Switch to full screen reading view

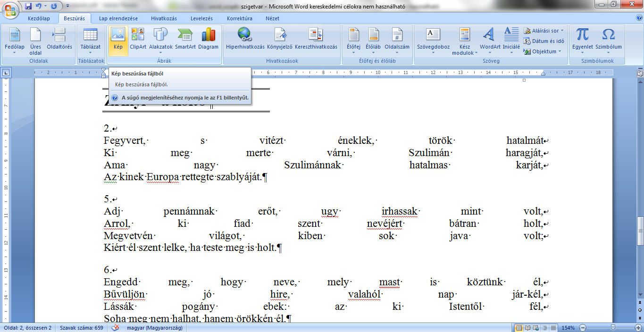527,328
